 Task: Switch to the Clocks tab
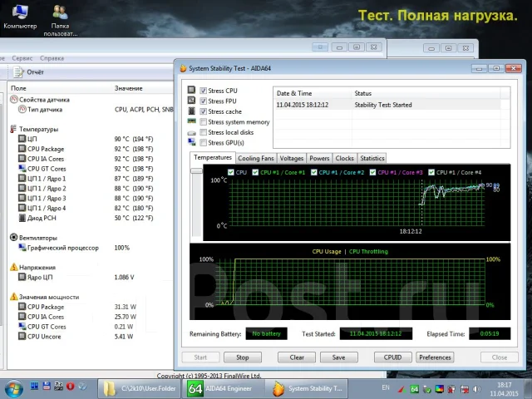coord(344,158)
